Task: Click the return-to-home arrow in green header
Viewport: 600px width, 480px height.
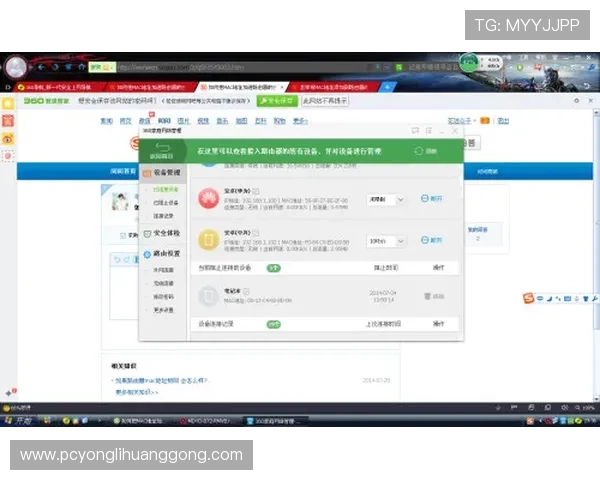Action: coord(162,148)
